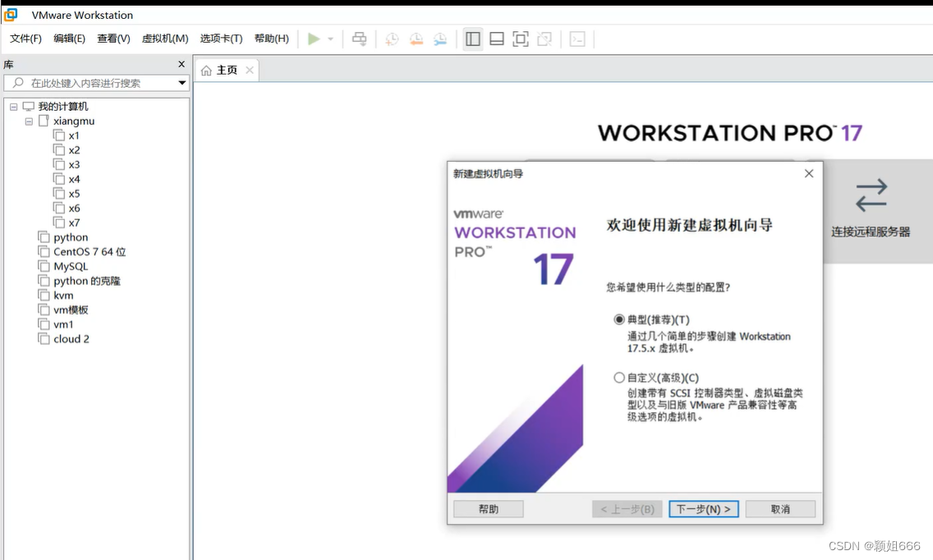
Task: Select virtual machine x4
Action: [x=74, y=179]
